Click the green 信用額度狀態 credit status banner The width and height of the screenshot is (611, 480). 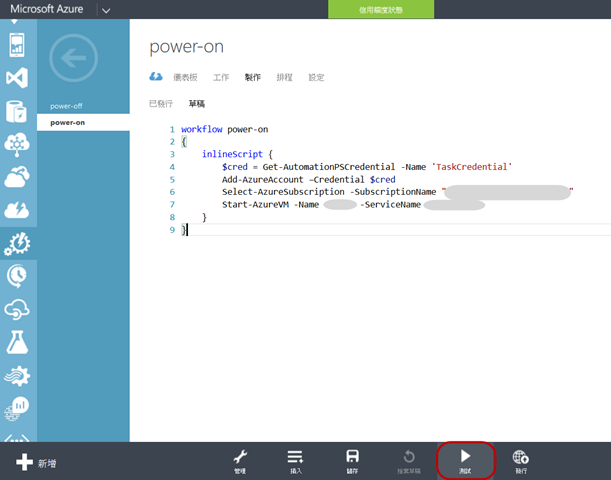click(x=381, y=9)
